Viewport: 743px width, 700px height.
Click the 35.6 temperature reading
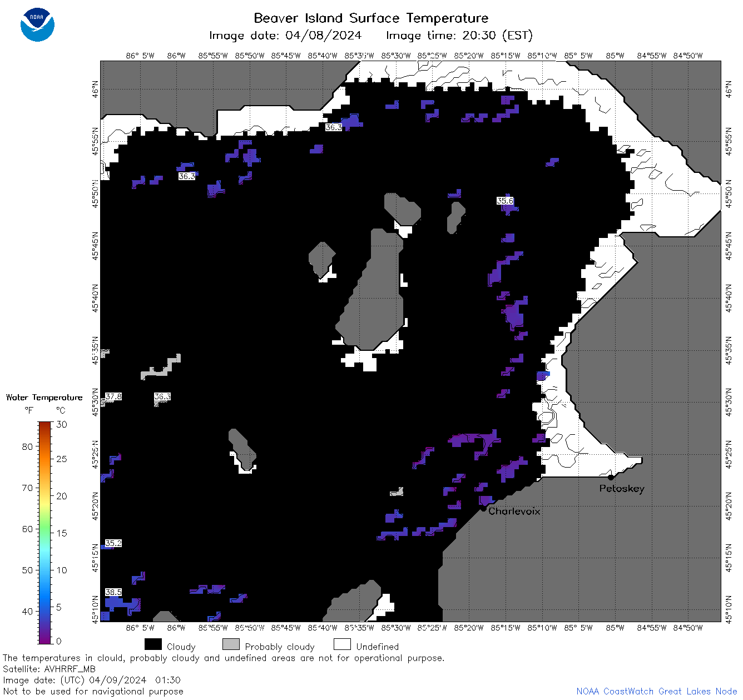pyautogui.click(x=505, y=201)
